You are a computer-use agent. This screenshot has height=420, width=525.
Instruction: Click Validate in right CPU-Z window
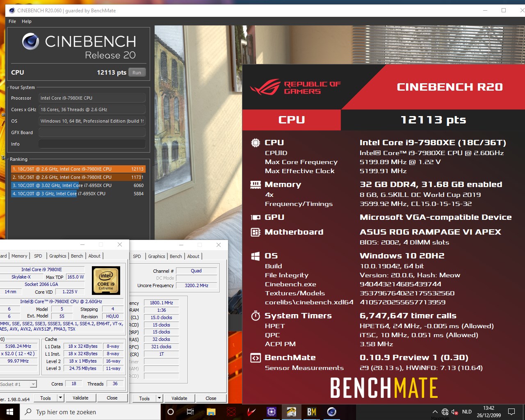coord(179,398)
